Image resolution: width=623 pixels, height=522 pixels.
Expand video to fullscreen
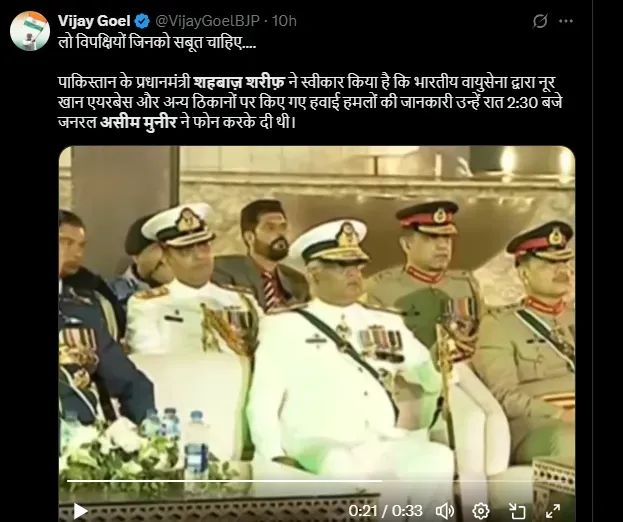pos(553,510)
